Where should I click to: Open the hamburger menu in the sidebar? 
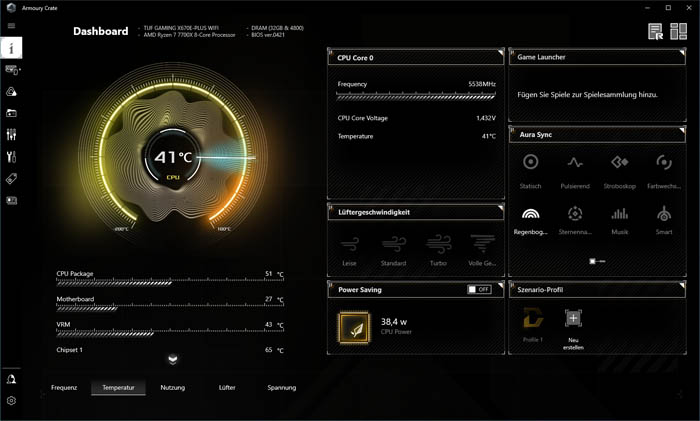[11, 25]
